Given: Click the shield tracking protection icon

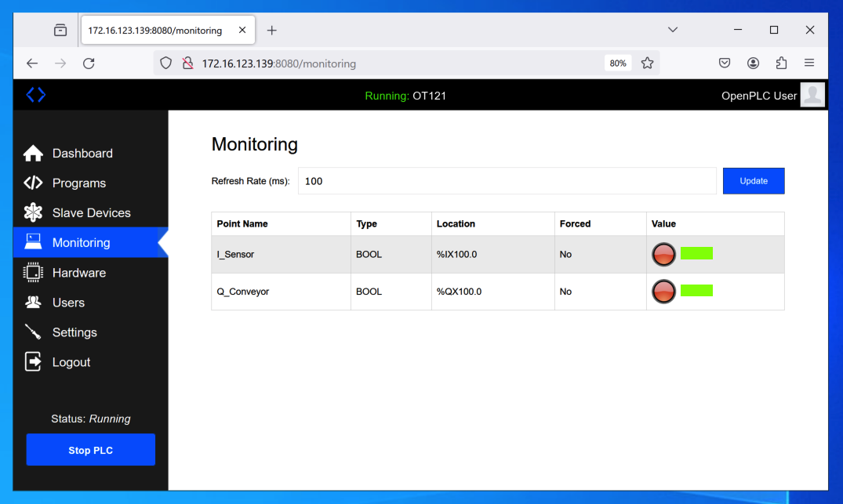Looking at the screenshot, I should 165,63.
